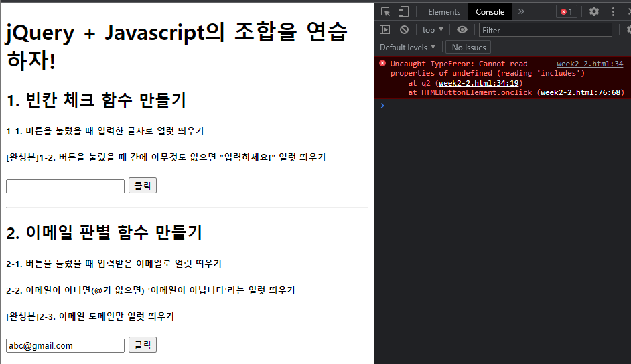The width and height of the screenshot is (631, 364).
Task: Click the '2. 이메일 판별 함수 만들기' heading
Action: pos(104,233)
